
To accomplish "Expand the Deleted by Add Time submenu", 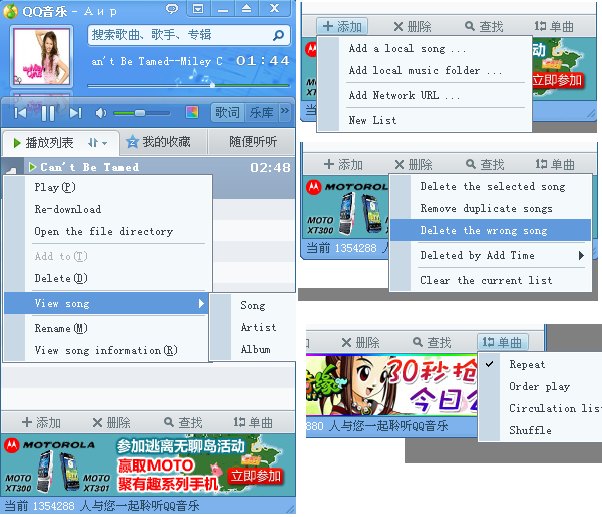I will 490,255.
